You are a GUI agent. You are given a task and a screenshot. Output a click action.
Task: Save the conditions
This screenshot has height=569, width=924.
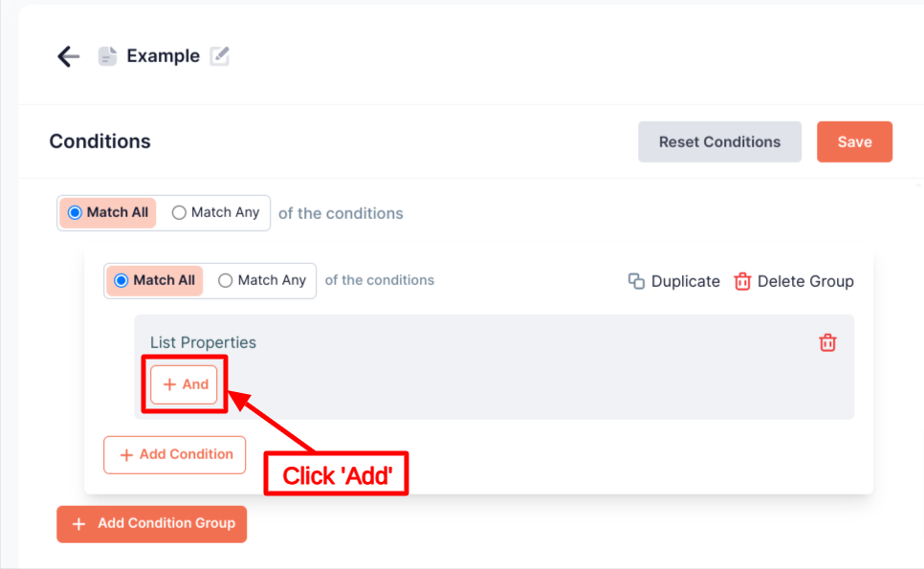(x=854, y=142)
